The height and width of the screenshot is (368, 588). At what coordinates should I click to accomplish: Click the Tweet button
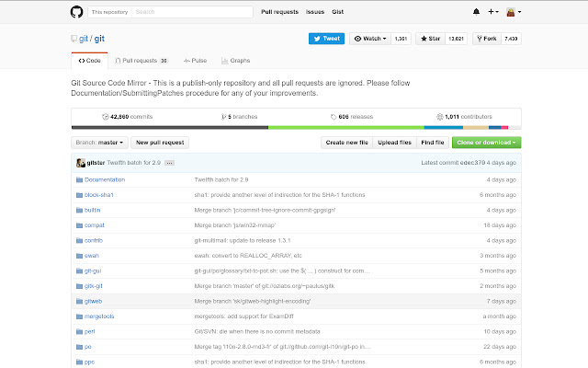click(x=326, y=39)
